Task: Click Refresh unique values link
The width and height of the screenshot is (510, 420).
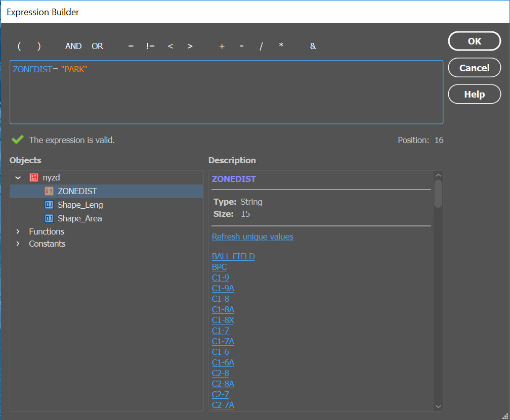Action: pyautogui.click(x=252, y=237)
